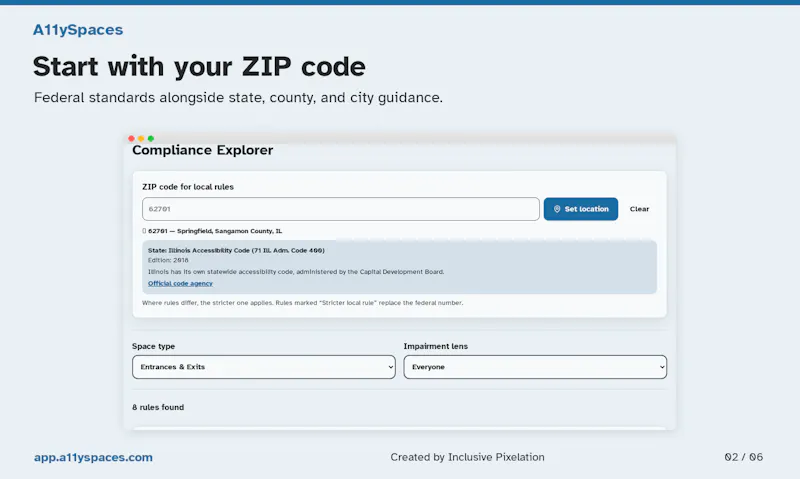
Task: Open the Official code agency link
Action: (180, 284)
